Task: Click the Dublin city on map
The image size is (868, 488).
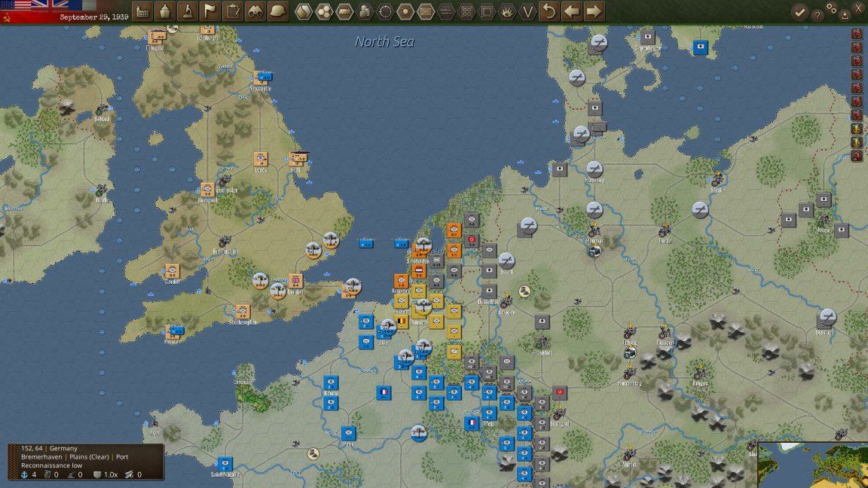Action: tap(101, 191)
